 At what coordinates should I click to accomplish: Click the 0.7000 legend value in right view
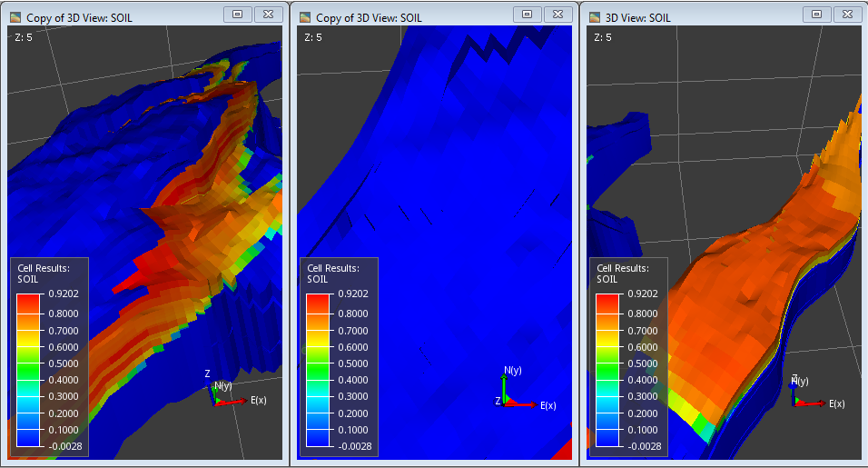click(x=642, y=331)
